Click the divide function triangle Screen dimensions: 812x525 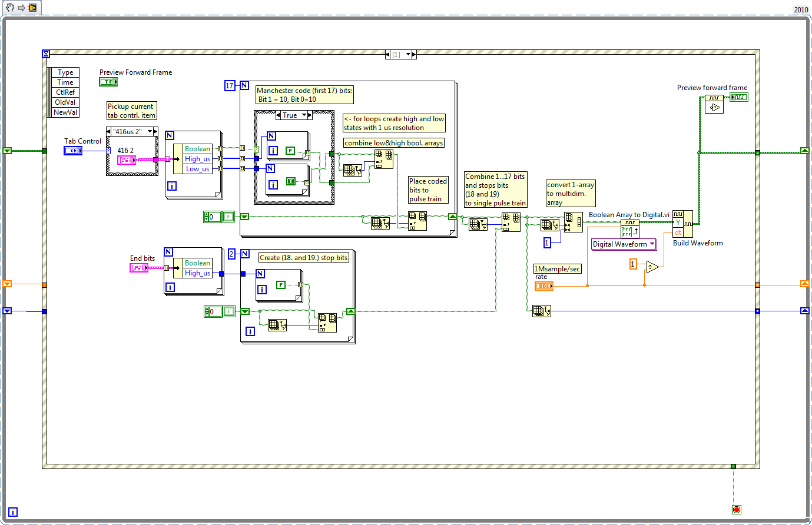(x=652, y=267)
